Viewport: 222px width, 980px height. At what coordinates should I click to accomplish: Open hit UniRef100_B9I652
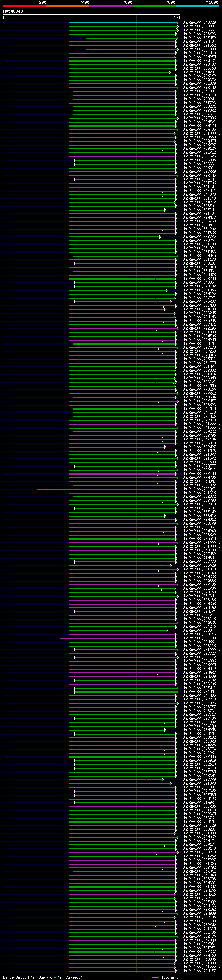(199, 45)
